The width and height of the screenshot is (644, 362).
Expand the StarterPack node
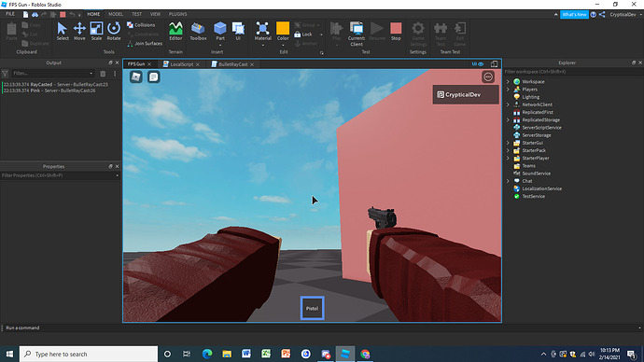[508, 150]
